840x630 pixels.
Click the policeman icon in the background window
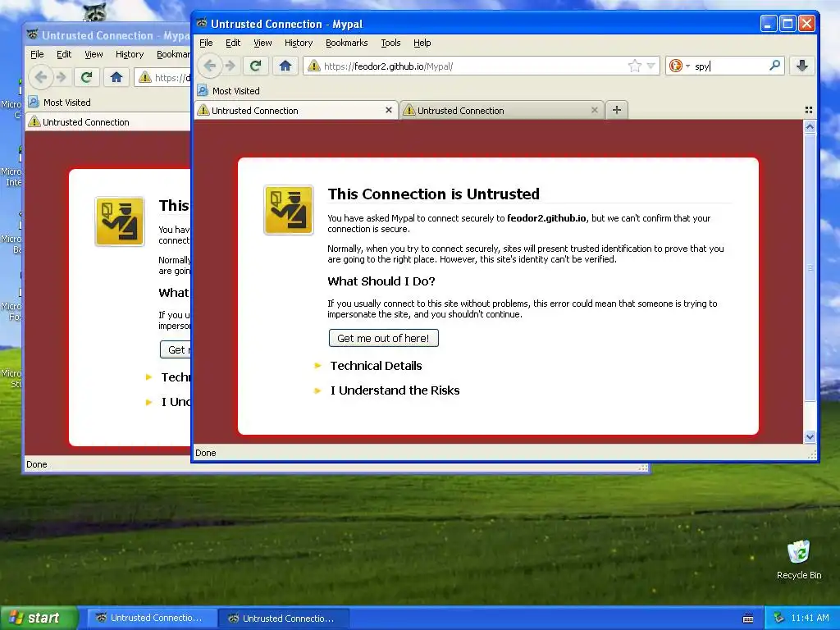(120, 221)
